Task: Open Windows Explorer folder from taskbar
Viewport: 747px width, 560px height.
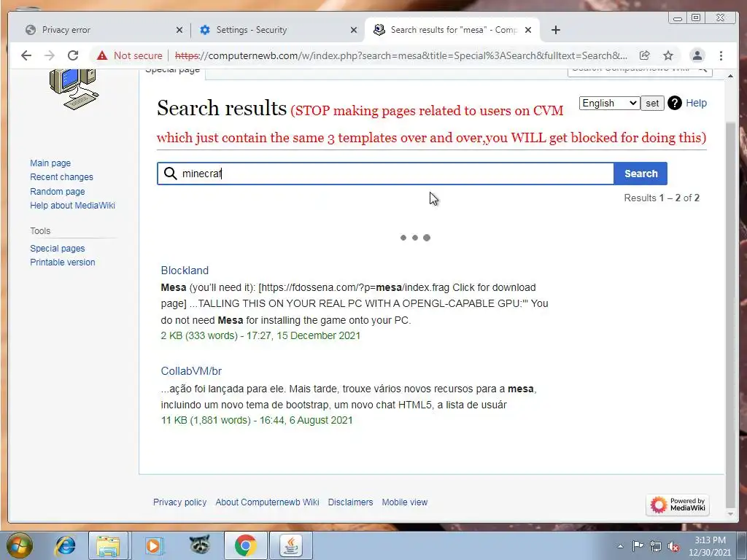Action: 108,545
